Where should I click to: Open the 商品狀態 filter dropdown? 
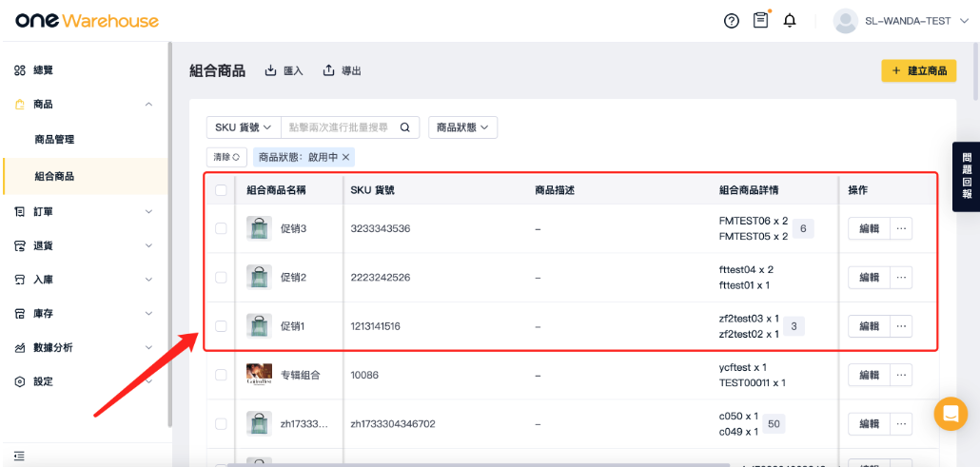coord(462,127)
